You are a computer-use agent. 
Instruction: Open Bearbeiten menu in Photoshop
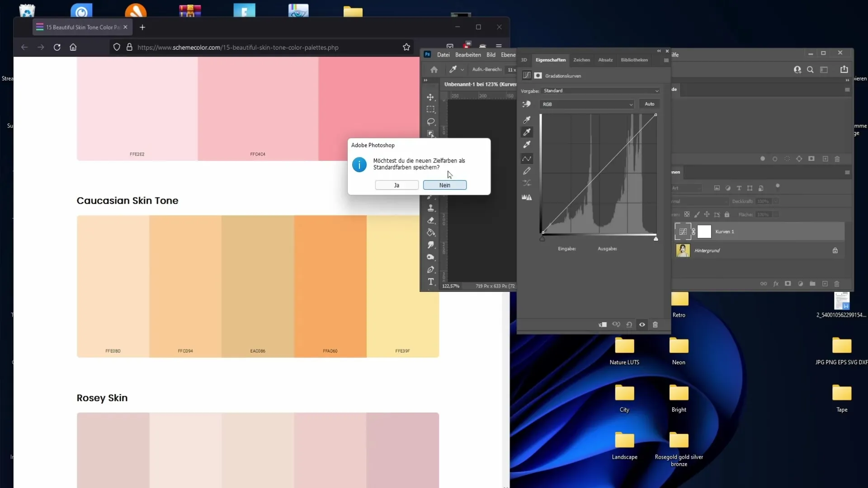click(468, 55)
